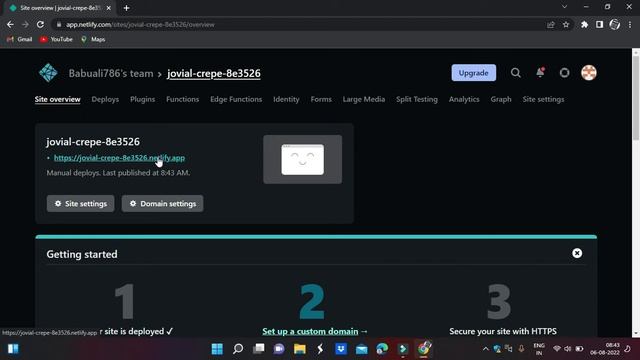Viewport: 640px width, 360px height.
Task: Click the Upgrade button
Action: (x=473, y=73)
